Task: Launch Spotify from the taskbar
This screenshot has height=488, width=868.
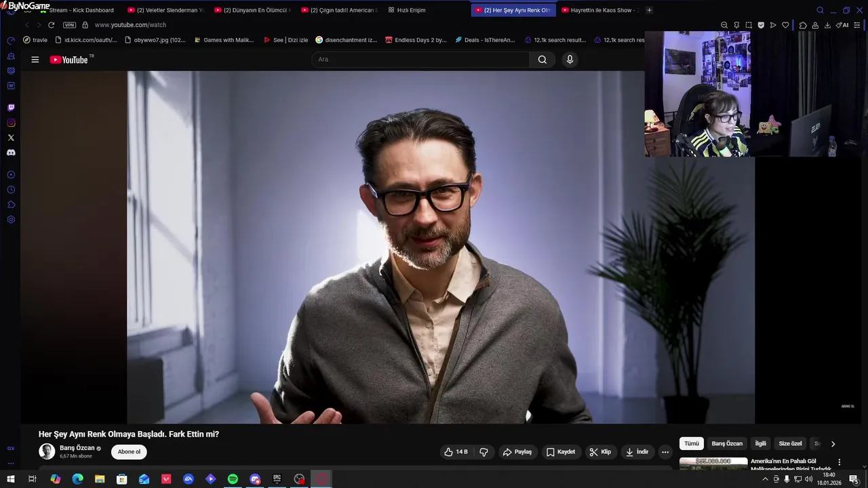Action: pos(233,479)
